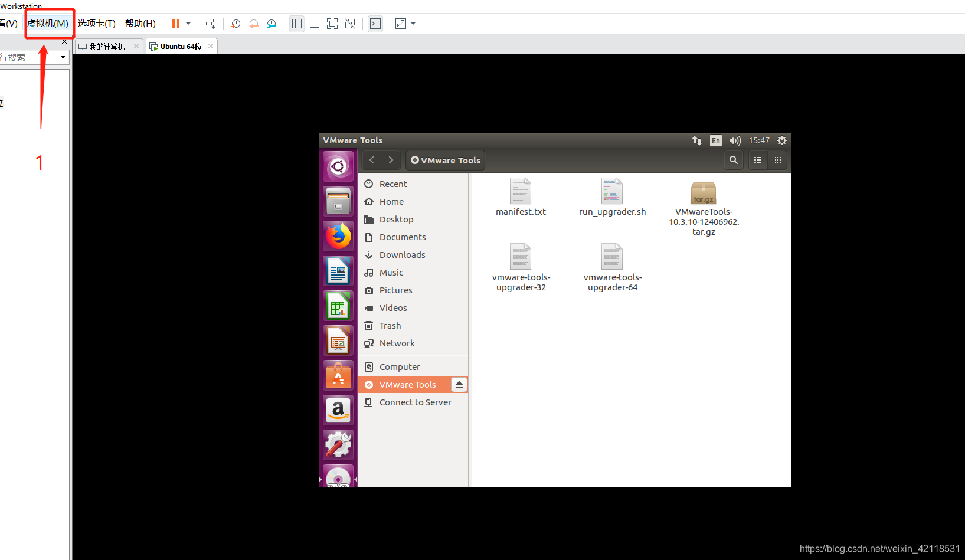This screenshot has height=560, width=965.
Task: Pause the virtual machine with the orange button
Action: tap(176, 24)
